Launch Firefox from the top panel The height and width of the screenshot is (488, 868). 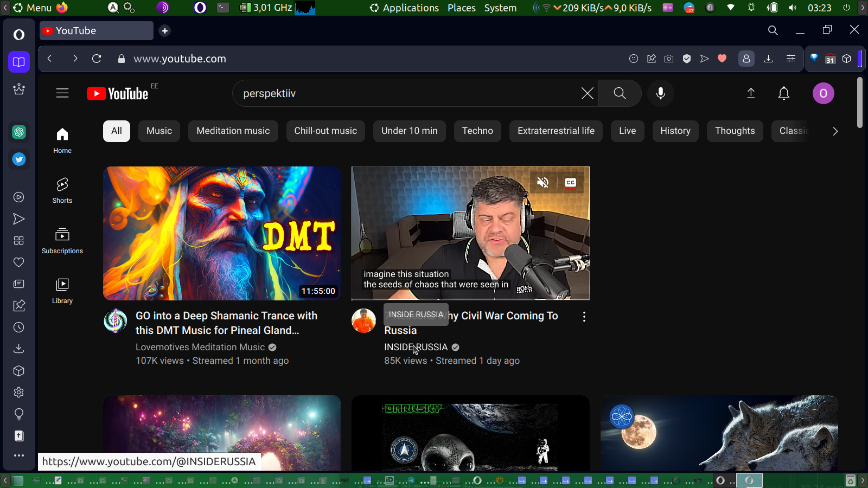point(62,8)
